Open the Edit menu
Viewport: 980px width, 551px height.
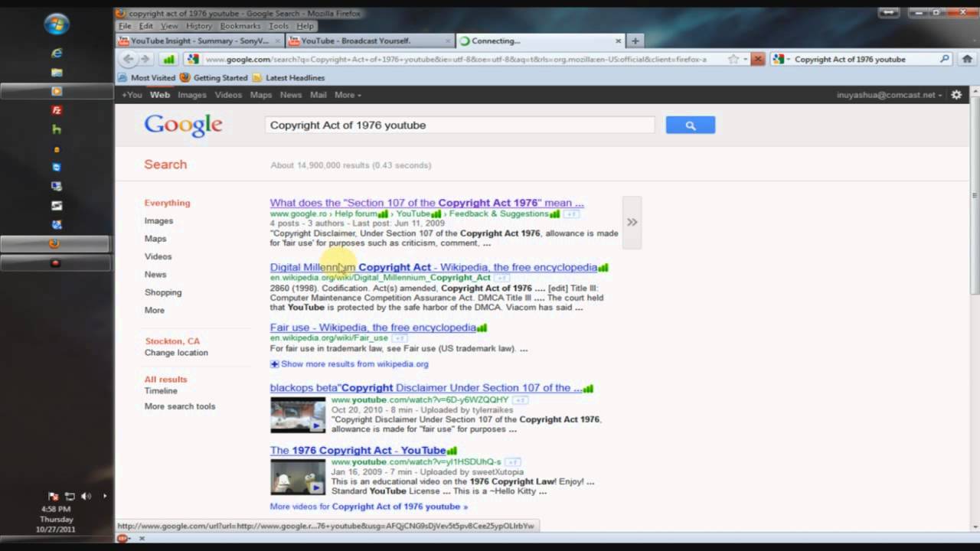click(146, 26)
